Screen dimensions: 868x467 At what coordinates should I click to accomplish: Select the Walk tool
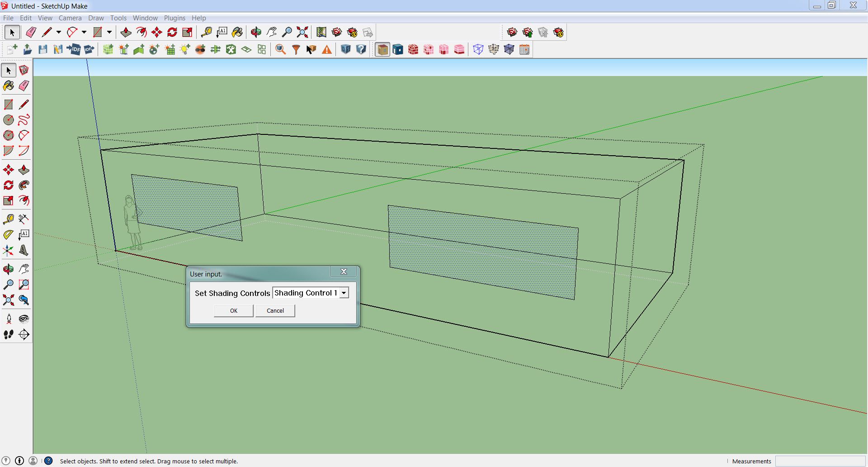8,334
